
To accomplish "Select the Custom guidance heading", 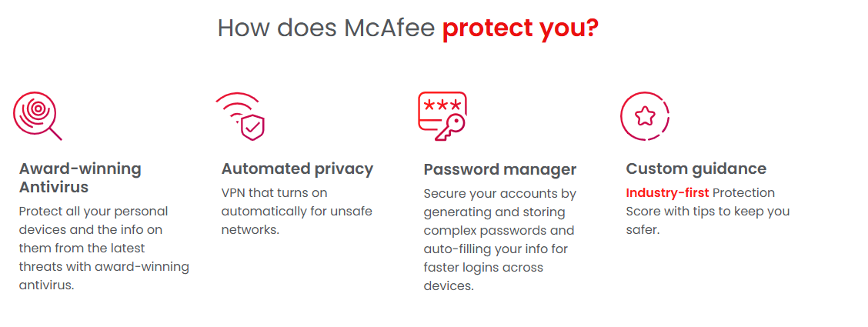I will pyautogui.click(x=696, y=169).
